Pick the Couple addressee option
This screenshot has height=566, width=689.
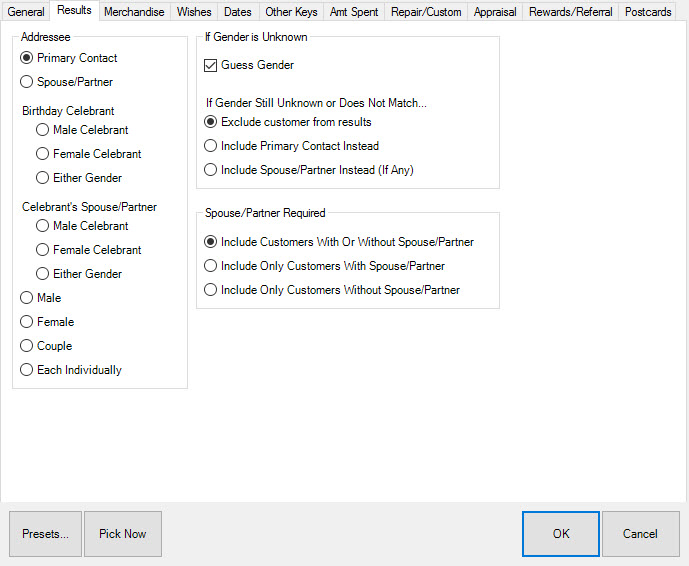(x=27, y=346)
